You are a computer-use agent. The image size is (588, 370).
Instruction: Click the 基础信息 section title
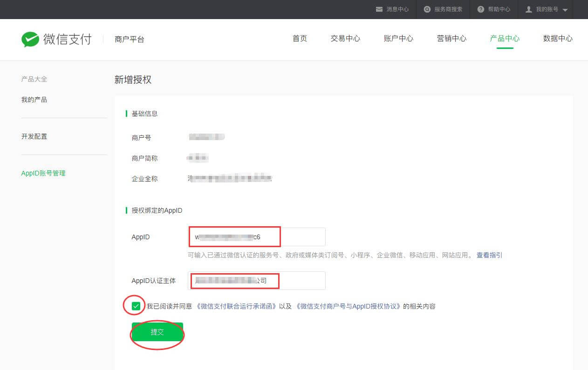[x=144, y=114]
